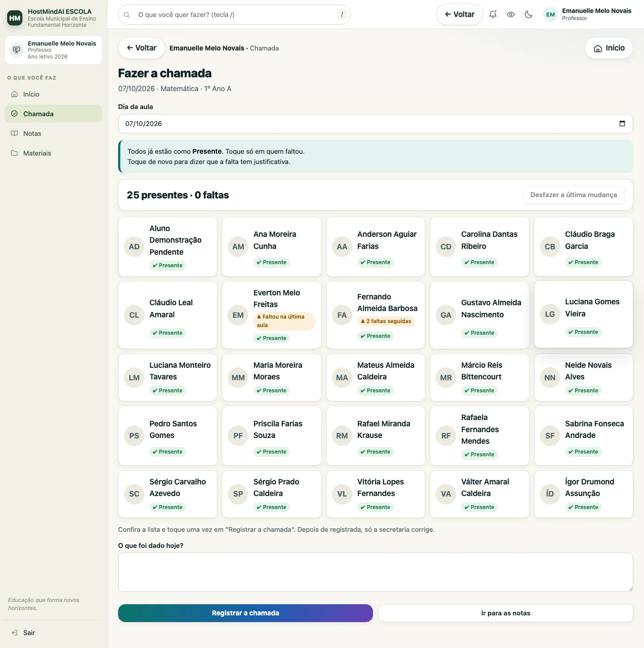Viewport: 644px width, 648px height.
Task: Click the NN avatar for Neide Novais Alves
Action: (x=550, y=378)
